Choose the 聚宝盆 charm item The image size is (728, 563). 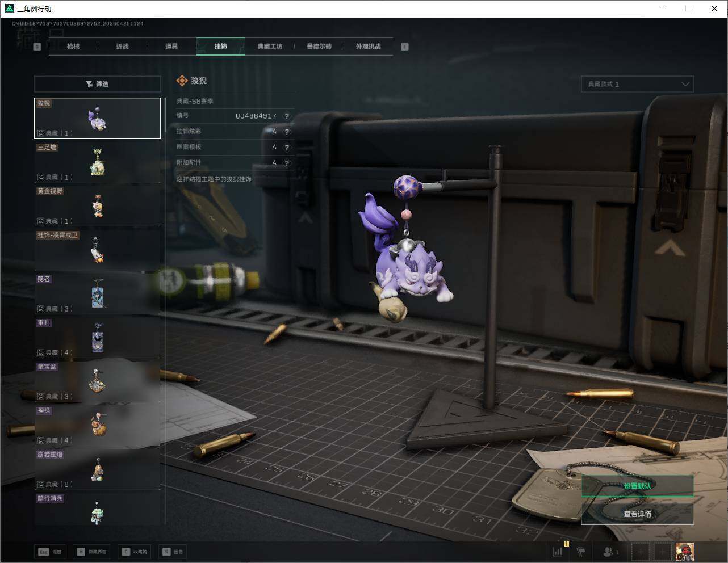[x=97, y=381]
